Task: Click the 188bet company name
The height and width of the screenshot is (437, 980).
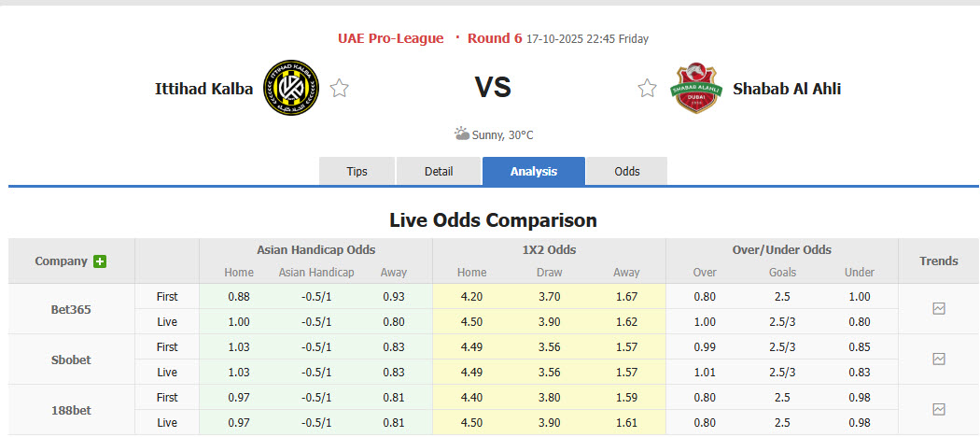Action: click(x=71, y=410)
